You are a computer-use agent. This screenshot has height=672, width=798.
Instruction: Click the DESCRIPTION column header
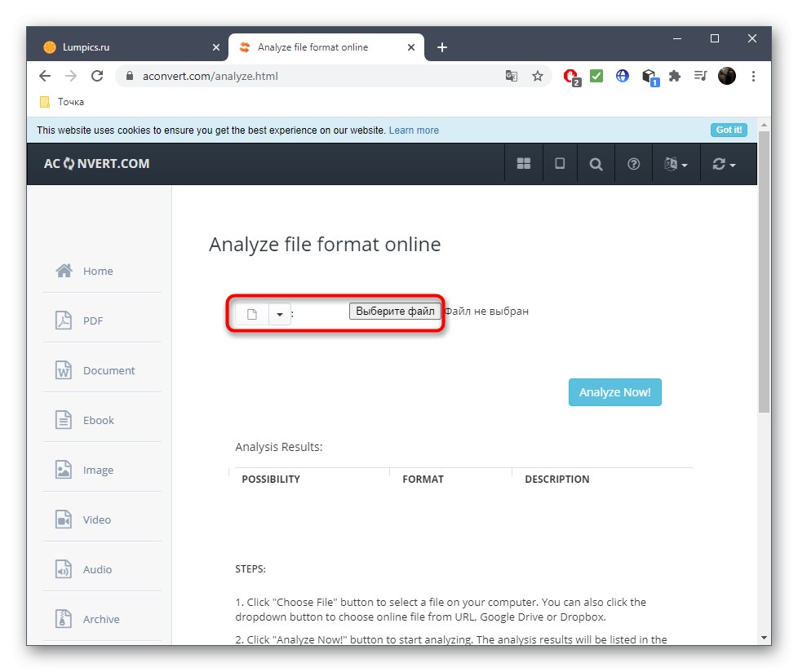pyautogui.click(x=556, y=480)
